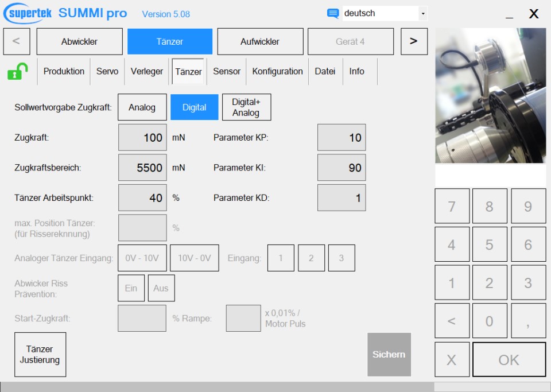
Task: Tap the keypad comma key
Action: click(x=528, y=321)
